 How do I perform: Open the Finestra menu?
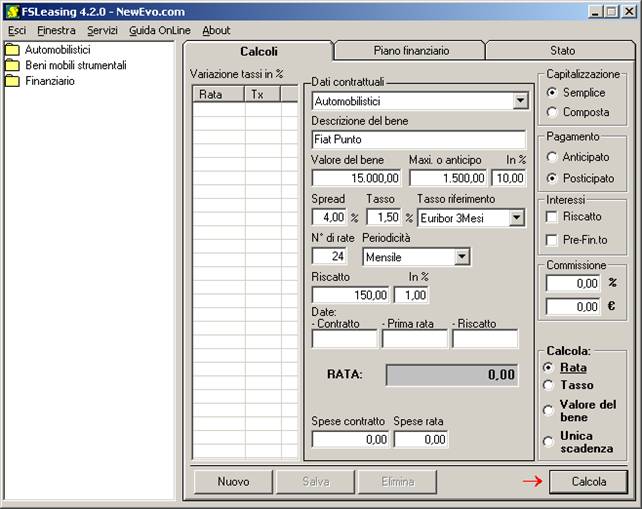[56, 31]
